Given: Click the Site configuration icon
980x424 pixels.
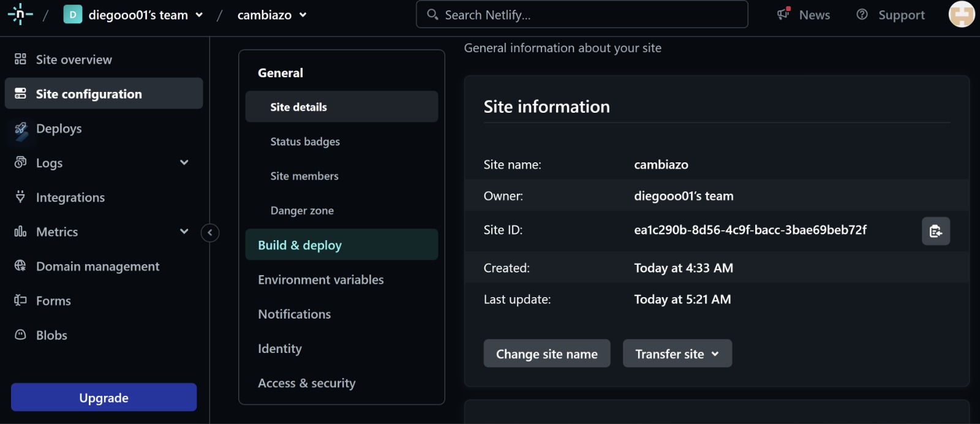Looking at the screenshot, I should 20,93.
